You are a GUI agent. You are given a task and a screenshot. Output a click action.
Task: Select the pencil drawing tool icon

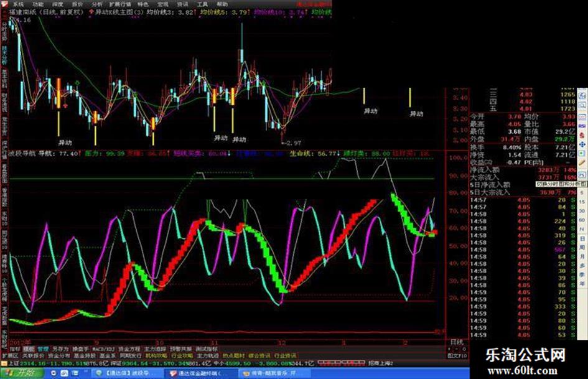click(582, 163)
